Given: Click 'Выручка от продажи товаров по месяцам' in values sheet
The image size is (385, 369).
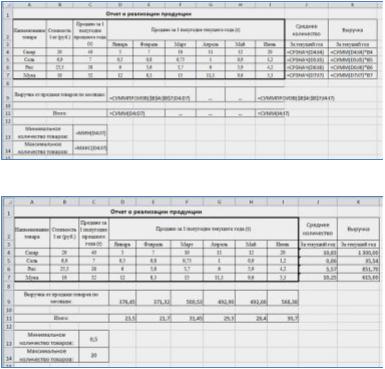Looking at the screenshot, I should 61,298.
